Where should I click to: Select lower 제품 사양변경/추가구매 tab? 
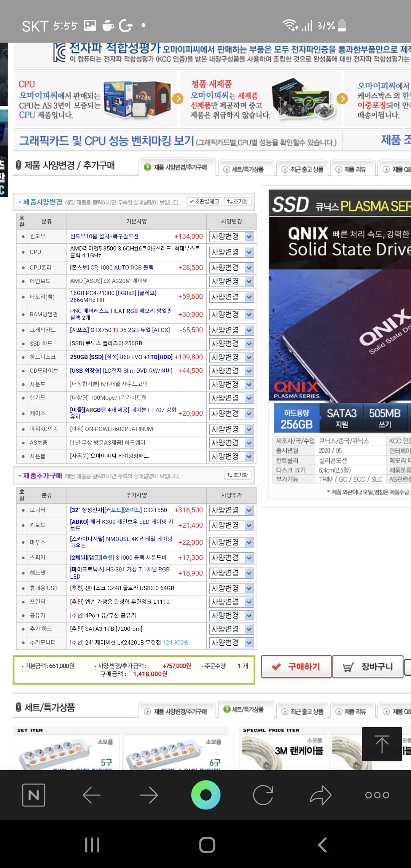click(177, 711)
